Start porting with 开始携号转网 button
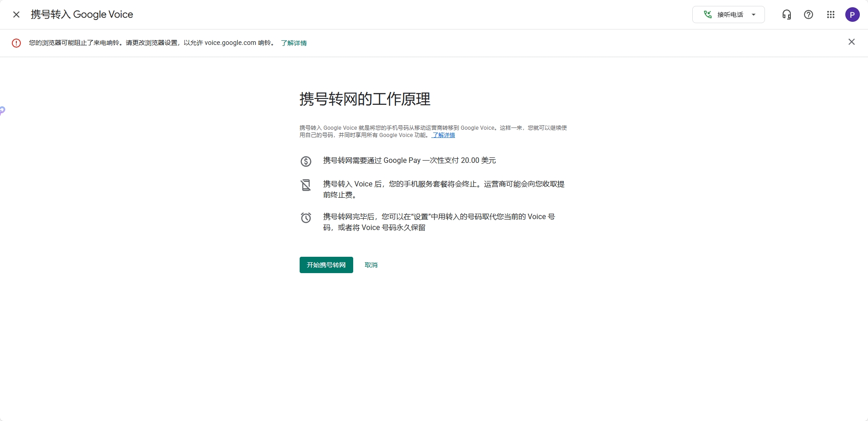868x421 pixels. point(326,265)
